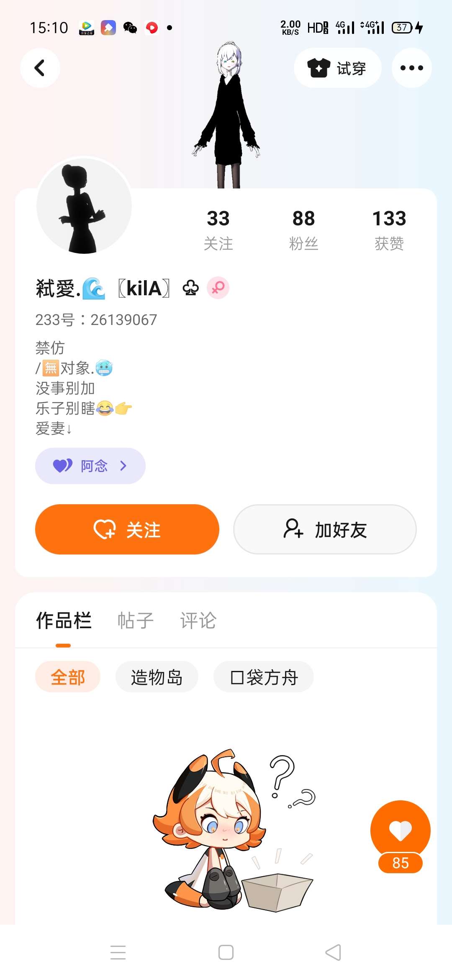452x980 pixels.
Task: Select the 全部 filter chip
Action: coord(68,677)
